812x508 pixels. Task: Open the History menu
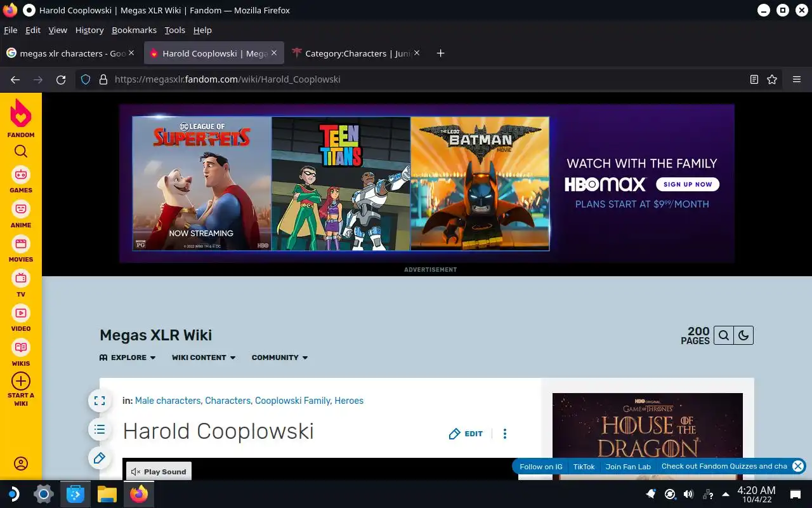pyautogui.click(x=89, y=30)
